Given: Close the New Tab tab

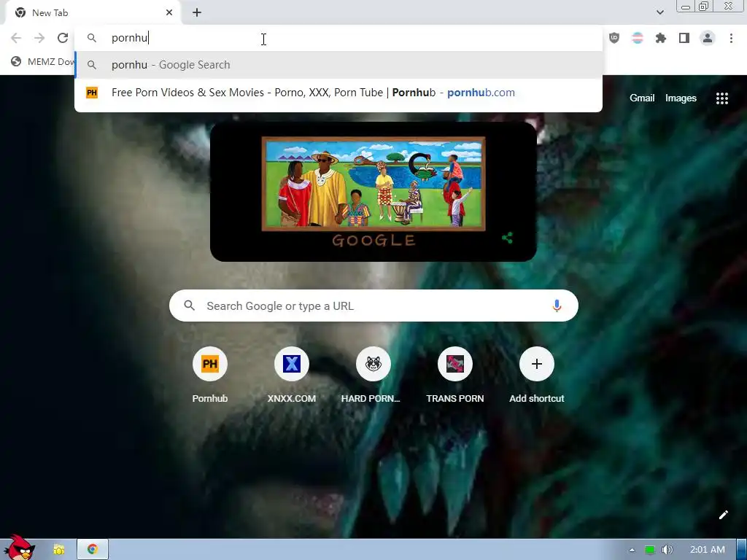Looking at the screenshot, I should pos(169,13).
